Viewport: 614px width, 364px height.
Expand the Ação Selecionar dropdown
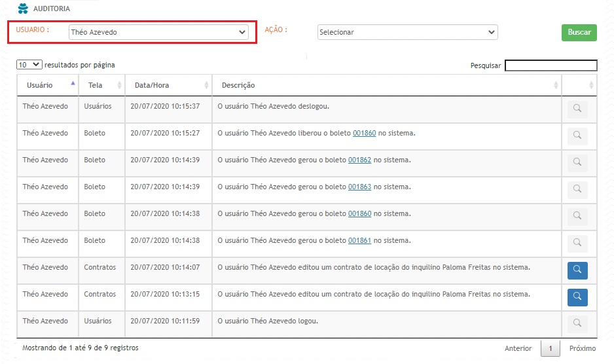click(x=406, y=32)
